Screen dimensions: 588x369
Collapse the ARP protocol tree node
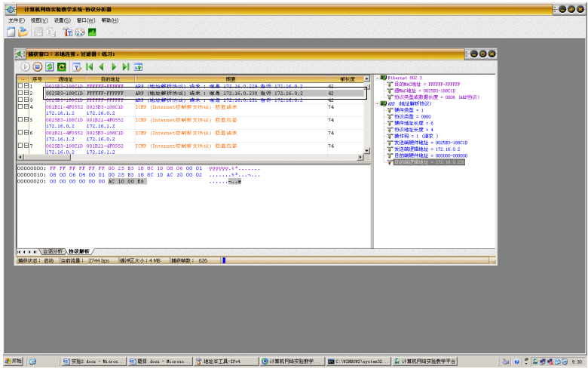pos(378,104)
